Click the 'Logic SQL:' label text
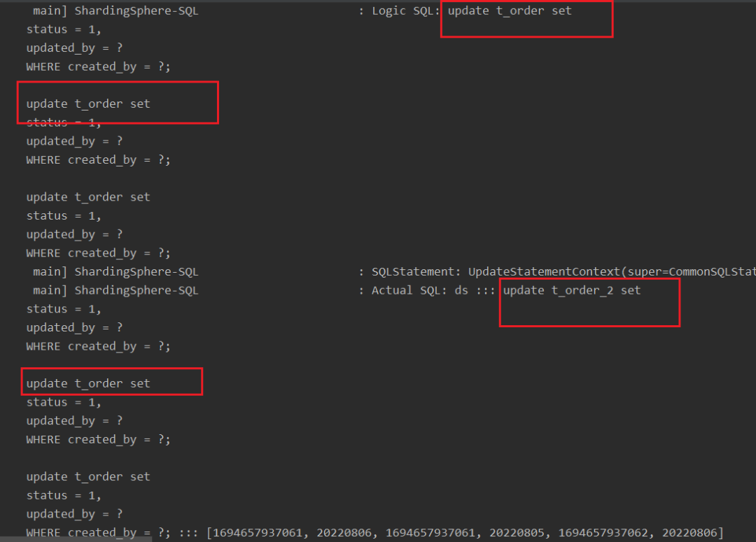Image resolution: width=756 pixels, height=542 pixels. click(406, 11)
